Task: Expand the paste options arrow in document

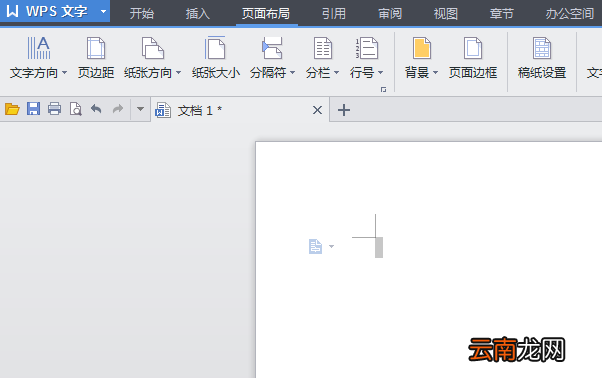Action: pos(331,246)
